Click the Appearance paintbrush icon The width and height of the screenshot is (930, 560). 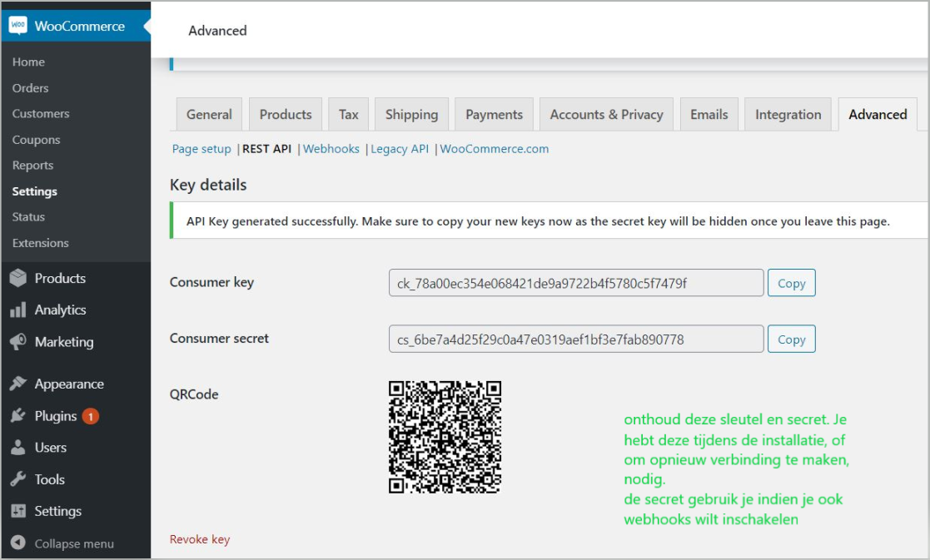tap(18, 384)
